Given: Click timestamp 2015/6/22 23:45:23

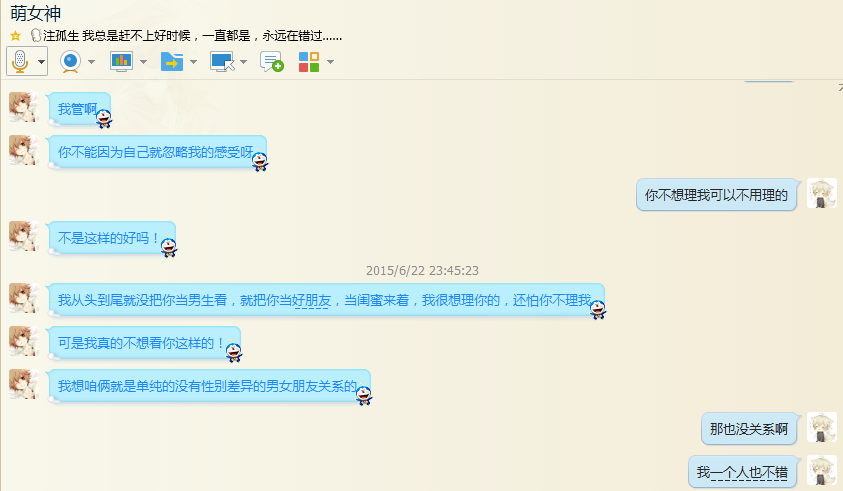Looking at the screenshot, I should tap(423, 271).
